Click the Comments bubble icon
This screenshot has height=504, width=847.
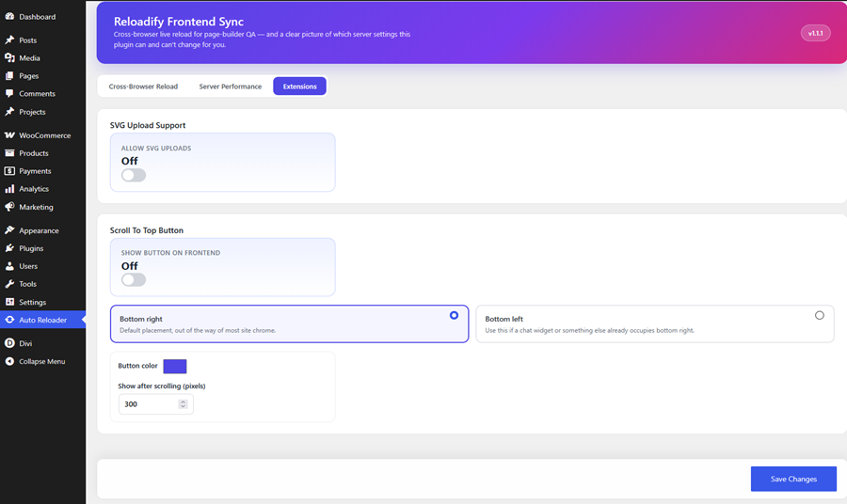coord(9,93)
